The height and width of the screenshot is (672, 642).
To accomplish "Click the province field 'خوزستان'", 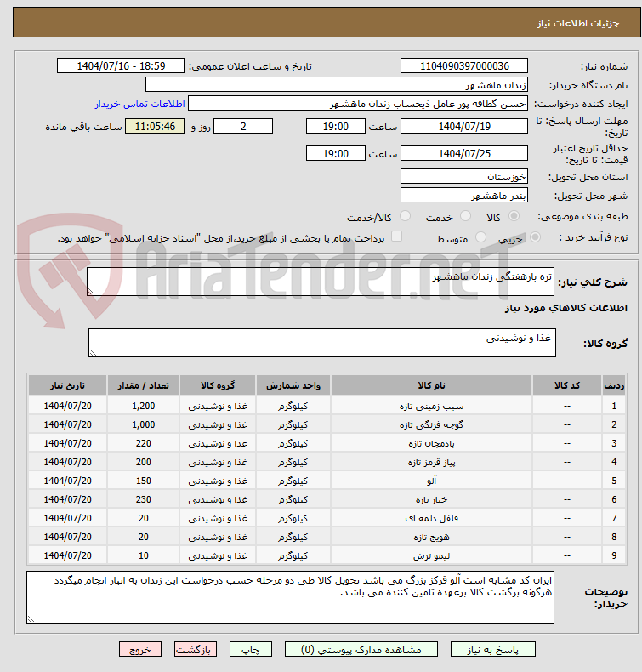I will [x=463, y=177].
